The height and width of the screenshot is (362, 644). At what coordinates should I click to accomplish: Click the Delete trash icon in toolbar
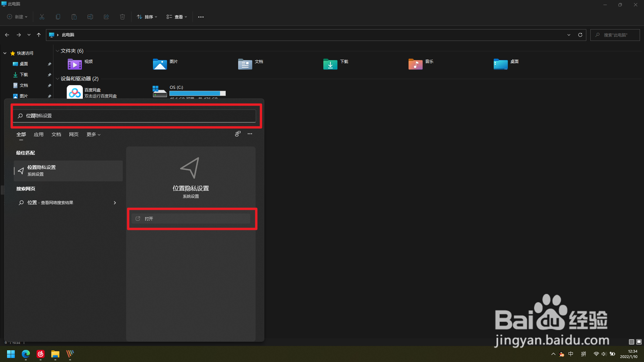(122, 17)
